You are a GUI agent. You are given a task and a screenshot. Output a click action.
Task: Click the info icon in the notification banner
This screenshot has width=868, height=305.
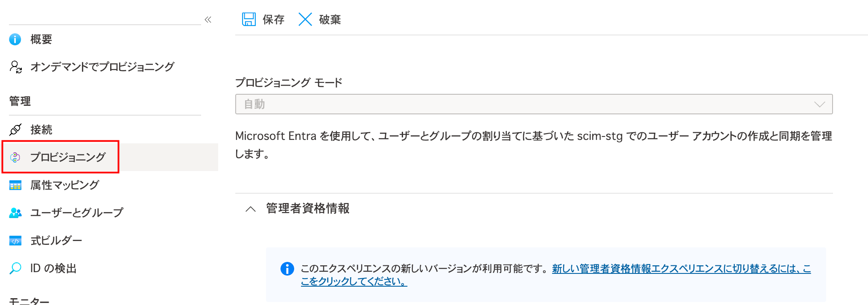click(287, 269)
